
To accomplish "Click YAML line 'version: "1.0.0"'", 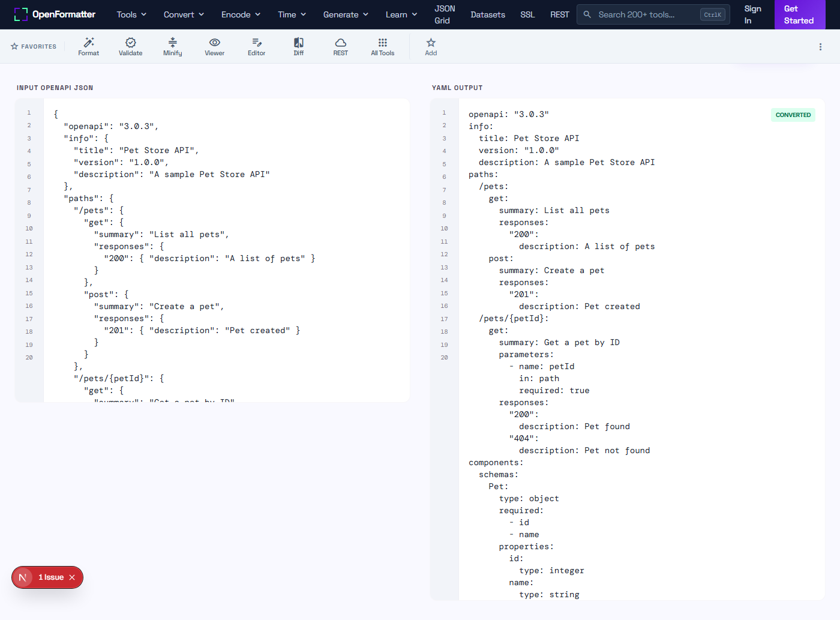I will coord(519,151).
